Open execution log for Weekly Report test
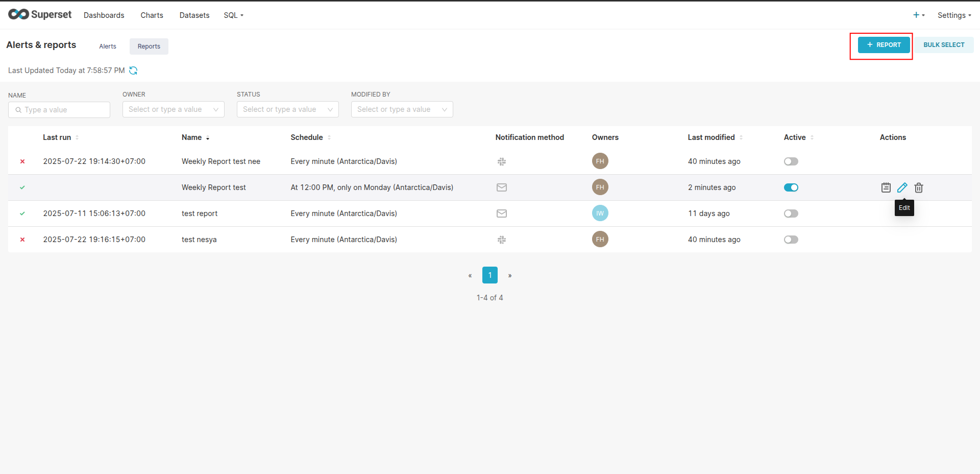 pos(886,187)
